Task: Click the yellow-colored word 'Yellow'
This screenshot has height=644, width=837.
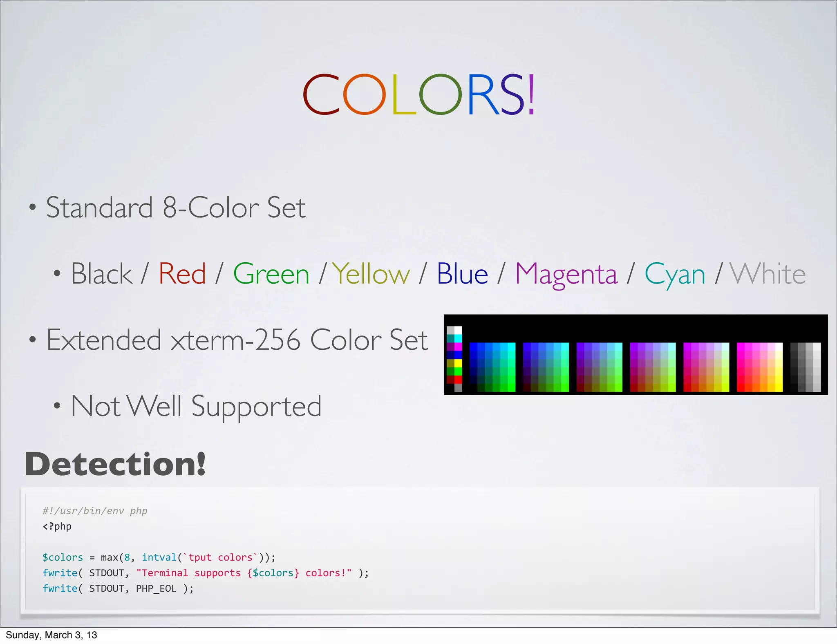Action: [371, 274]
